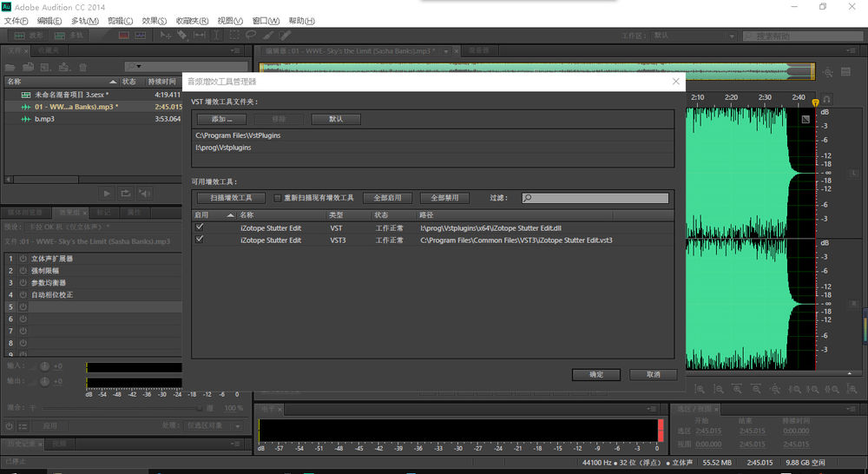Click the 搜索帮助 help search field
The image size is (868, 474).
(x=802, y=36)
